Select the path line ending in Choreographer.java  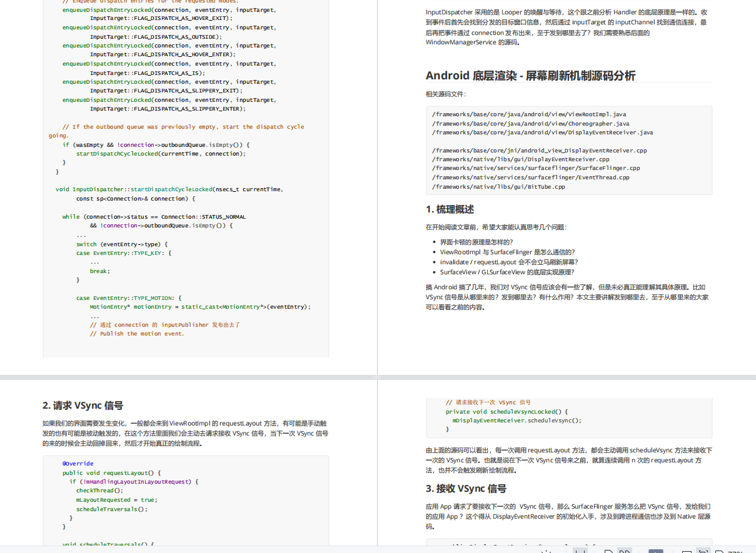point(530,124)
